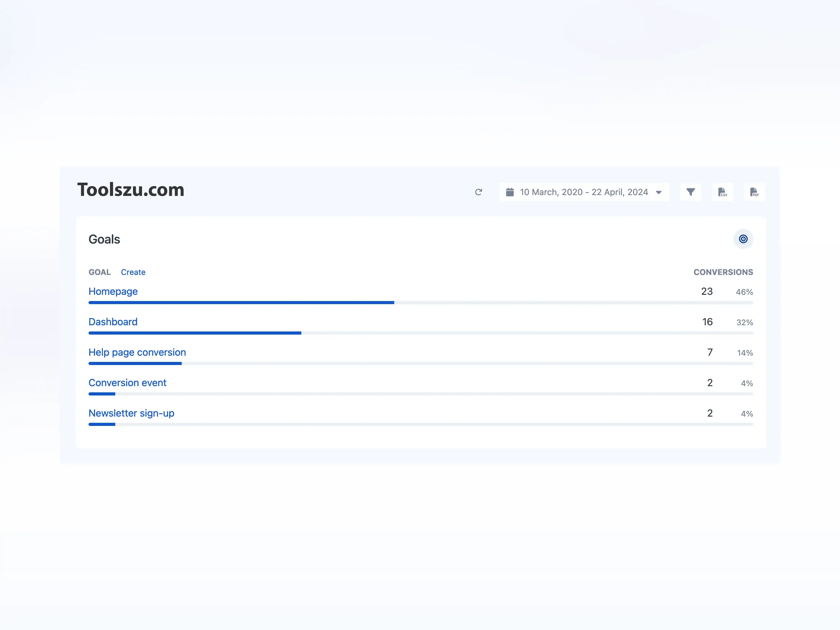Open filters using the funnel icon
Viewport: 840px width, 630px height.
(x=691, y=192)
